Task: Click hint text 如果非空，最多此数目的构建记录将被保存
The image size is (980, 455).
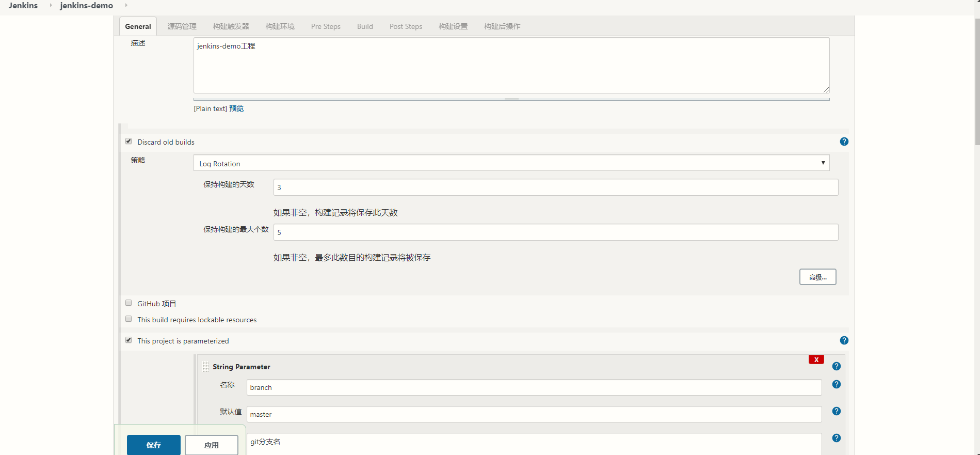Action: 352,257
